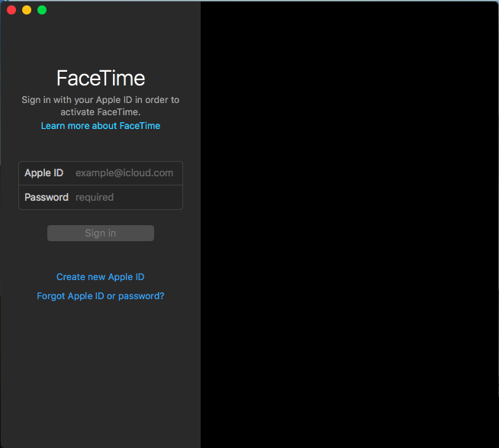The width and height of the screenshot is (499, 448).
Task: Maximize FaceTime window with green button
Action: (42, 10)
